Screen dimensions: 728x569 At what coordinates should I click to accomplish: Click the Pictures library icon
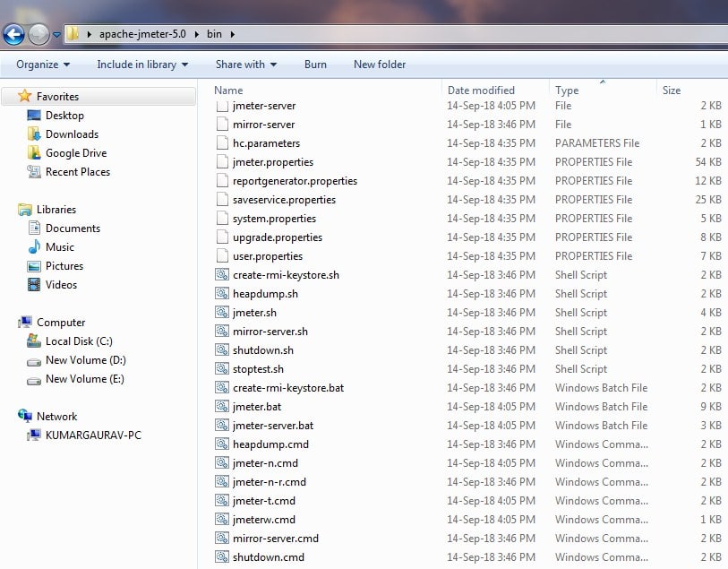34,266
